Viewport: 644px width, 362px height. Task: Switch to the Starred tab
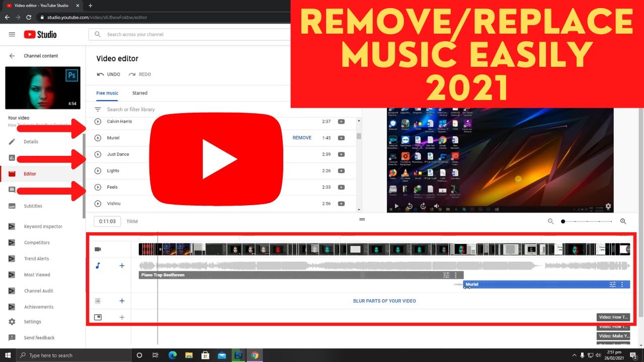tap(139, 93)
